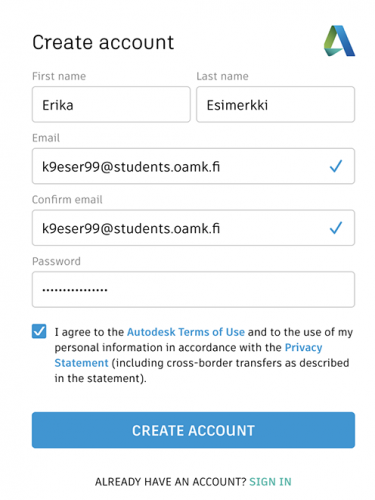The width and height of the screenshot is (375, 500).
Task: Open the Autodesk Terms of Use link
Action: click(186, 332)
